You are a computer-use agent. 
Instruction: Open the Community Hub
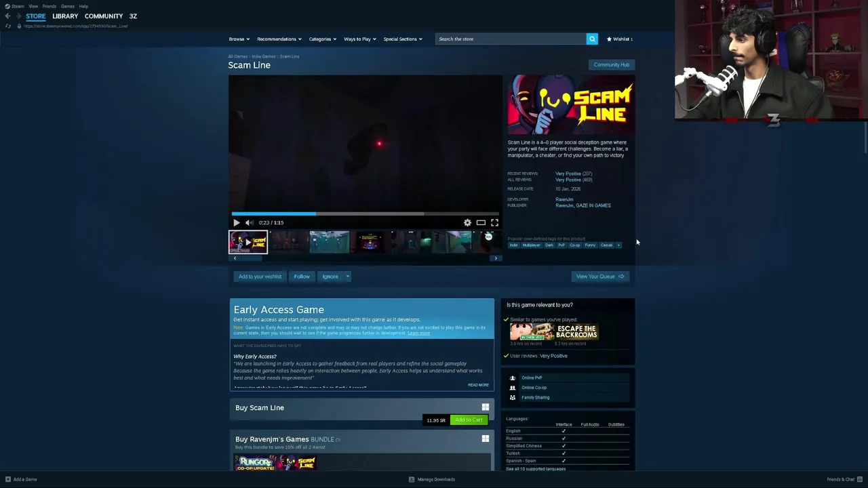tap(612, 65)
